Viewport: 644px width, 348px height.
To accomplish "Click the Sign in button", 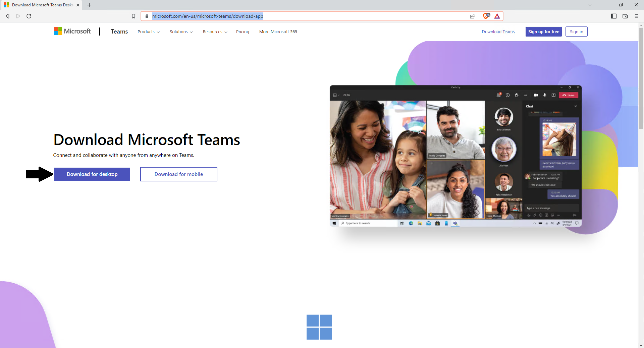I will click(576, 32).
